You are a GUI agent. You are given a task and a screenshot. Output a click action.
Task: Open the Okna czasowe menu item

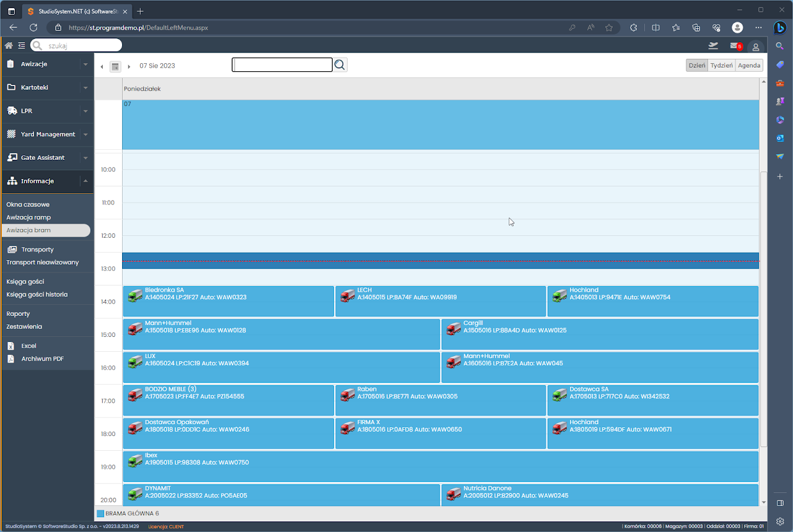click(x=28, y=204)
